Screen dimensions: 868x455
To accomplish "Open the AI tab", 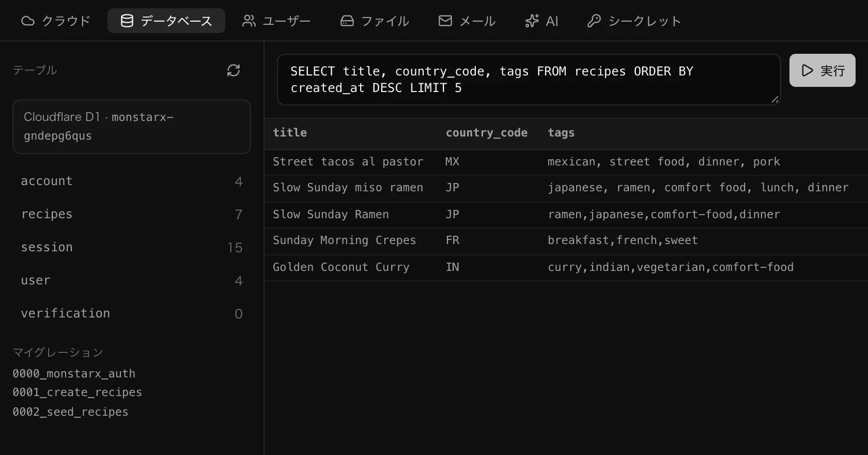I will 541,21.
